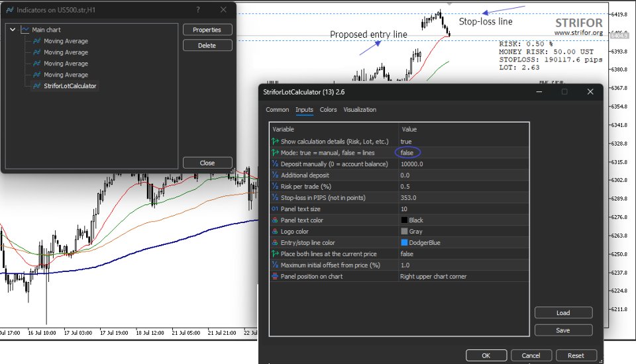The width and height of the screenshot is (636, 364).
Task: Select the third Moving Average indicator
Action: tap(66, 64)
